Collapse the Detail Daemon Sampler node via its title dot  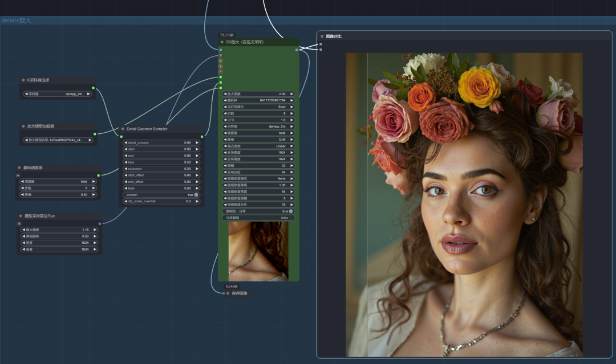(123, 129)
